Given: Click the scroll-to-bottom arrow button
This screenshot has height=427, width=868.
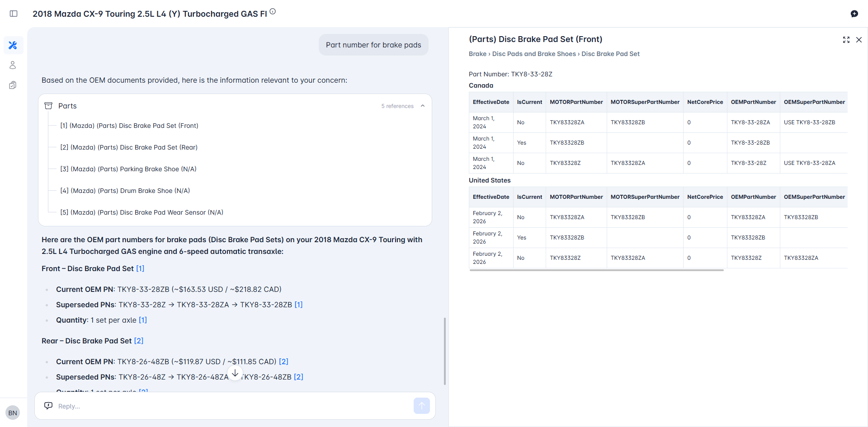Looking at the screenshot, I should tap(235, 373).
